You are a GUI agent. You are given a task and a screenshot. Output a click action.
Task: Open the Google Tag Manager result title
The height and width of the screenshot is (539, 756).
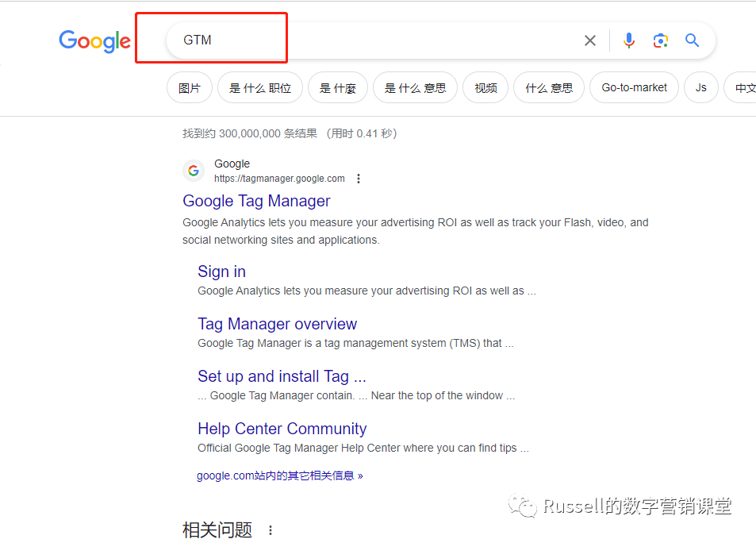point(256,201)
